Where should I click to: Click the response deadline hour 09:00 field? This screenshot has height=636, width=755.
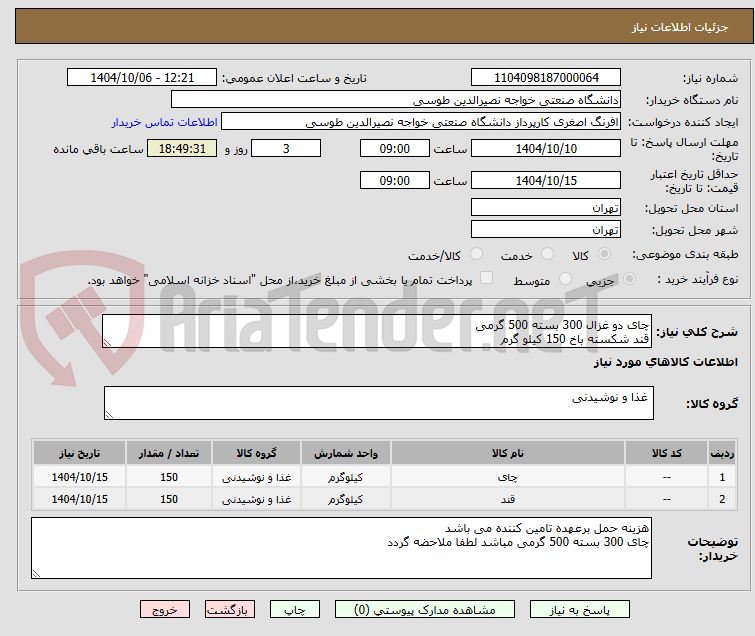tap(394, 148)
